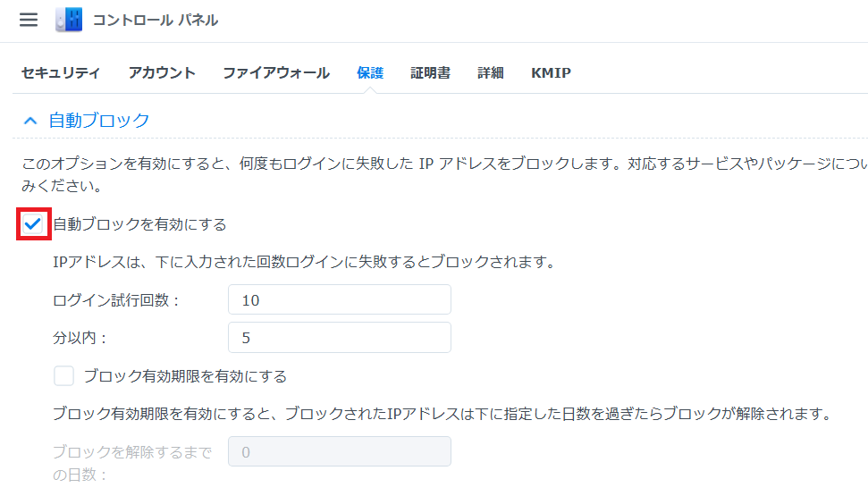Click the 分以内 input field
Image resolution: width=868 pixels, height=496 pixels.
click(x=340, y=337)
